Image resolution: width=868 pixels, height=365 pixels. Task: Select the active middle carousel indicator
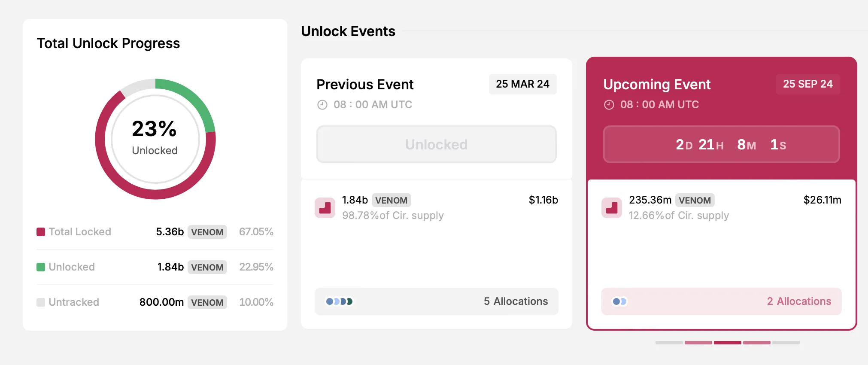click(x=727, y=343)
